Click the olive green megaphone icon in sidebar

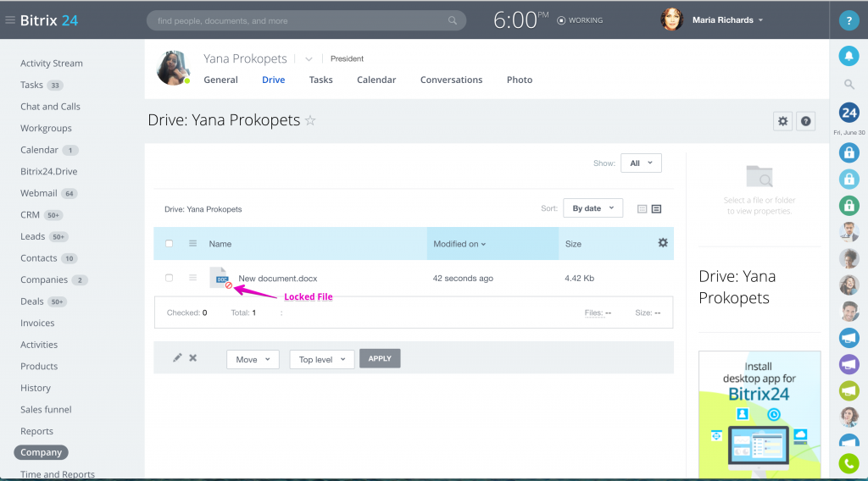click(x=849, y=391)
